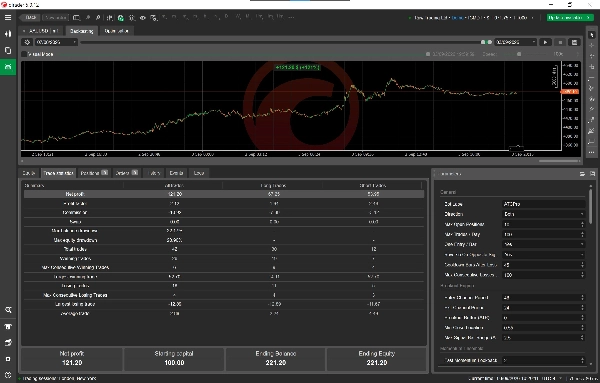
Task: Select the symbol instance tab beside Backtesting
Action: tap(41, 31)
